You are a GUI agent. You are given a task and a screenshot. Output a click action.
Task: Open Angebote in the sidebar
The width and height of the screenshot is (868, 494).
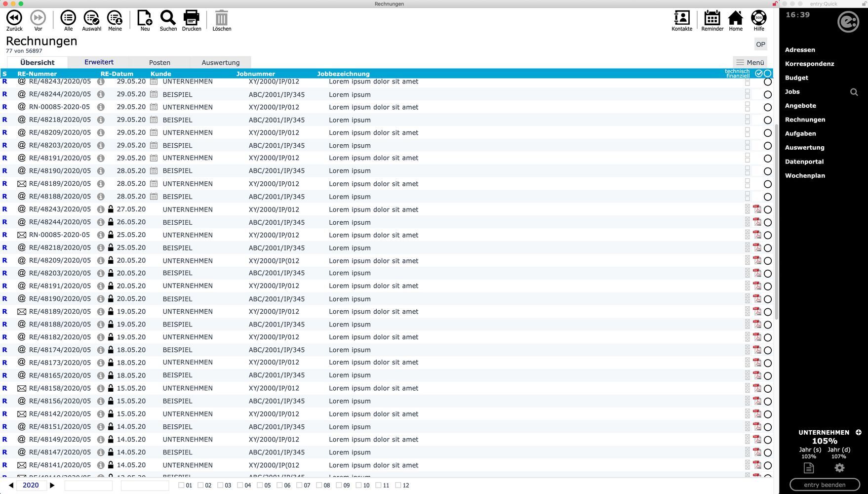(800, 106)
